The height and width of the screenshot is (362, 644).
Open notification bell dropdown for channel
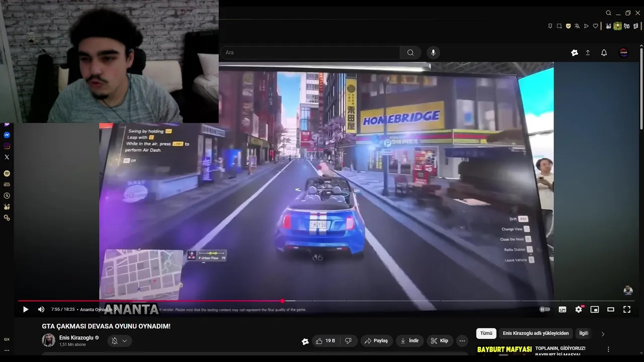[x=119, y=341]
